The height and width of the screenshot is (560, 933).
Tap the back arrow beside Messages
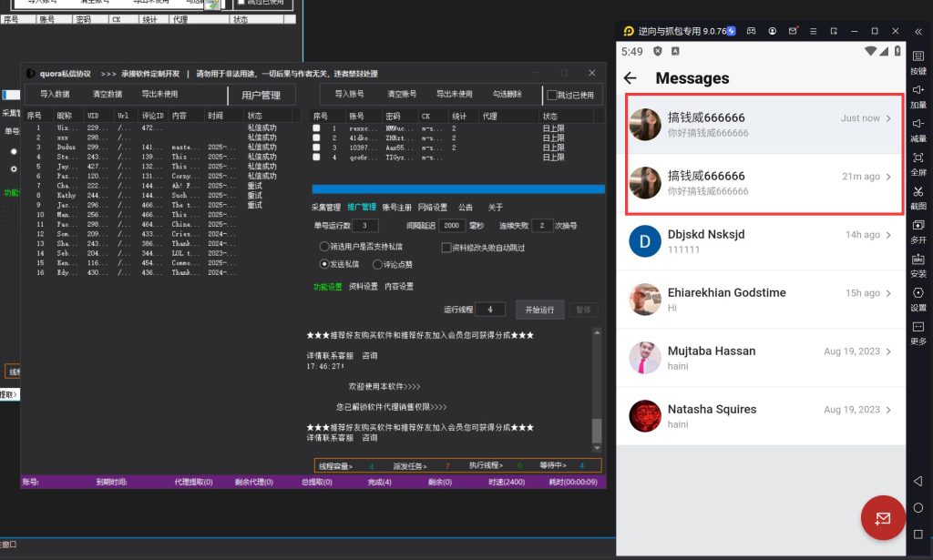(631, 78)
